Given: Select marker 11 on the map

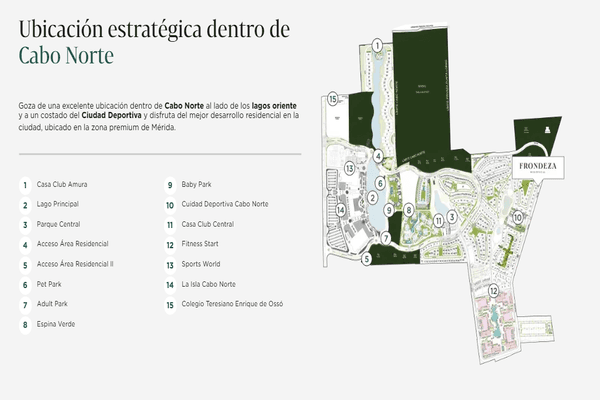Looking at the screenshot, I should click(437, 220).
